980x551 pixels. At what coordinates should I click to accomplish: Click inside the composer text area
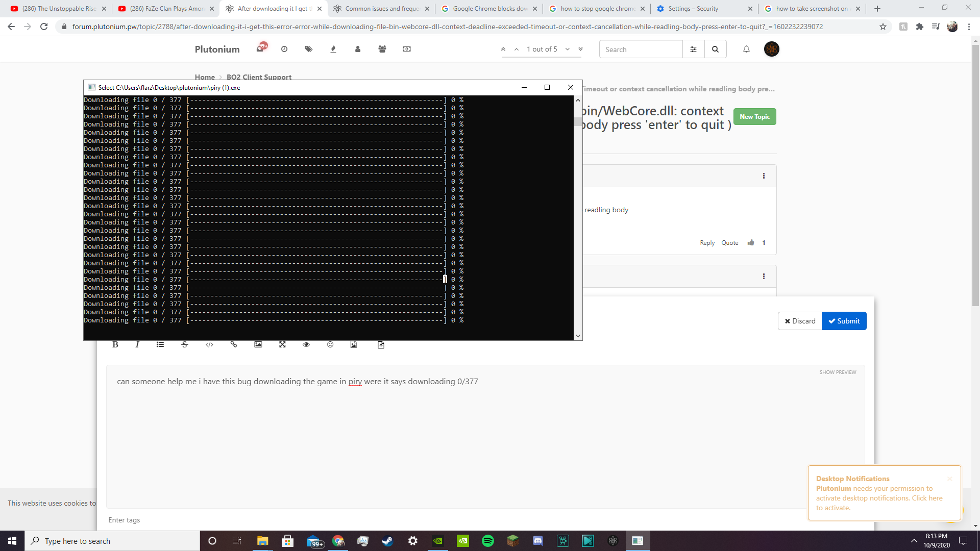[x=485, y=436]
